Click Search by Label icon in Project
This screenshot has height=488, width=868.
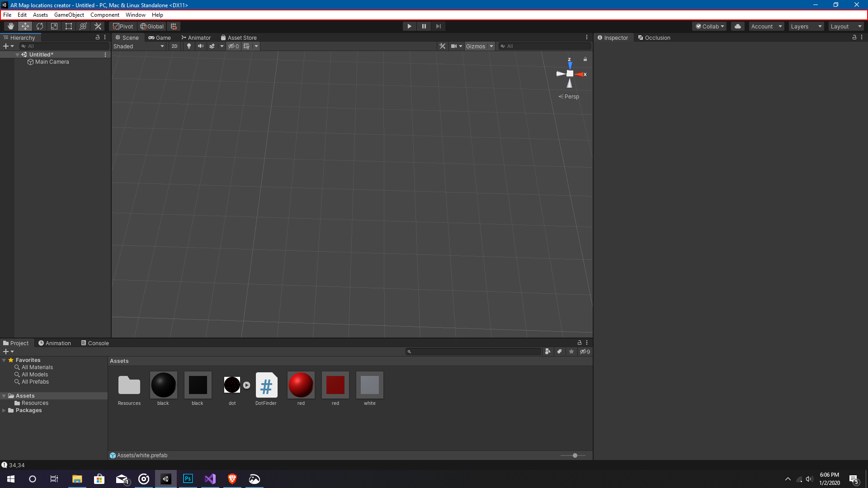560,352
